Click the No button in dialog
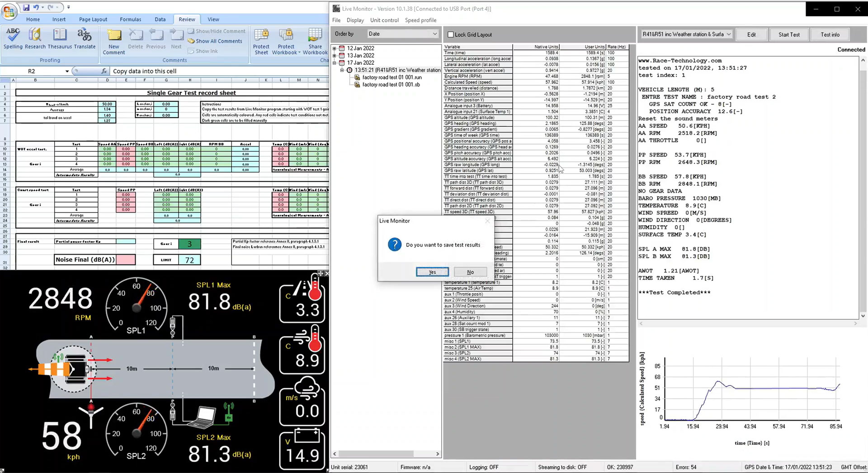The image size is (868, 473). click(x=470, y=272)
